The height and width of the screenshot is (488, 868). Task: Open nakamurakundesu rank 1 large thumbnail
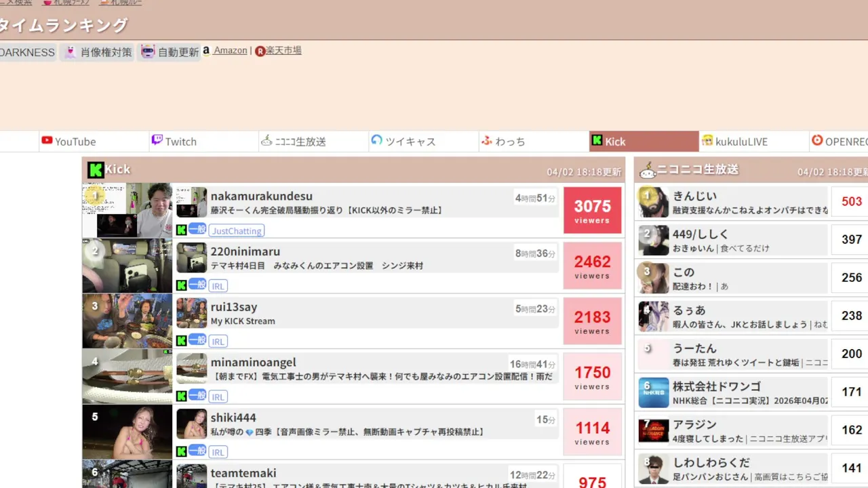127,210
